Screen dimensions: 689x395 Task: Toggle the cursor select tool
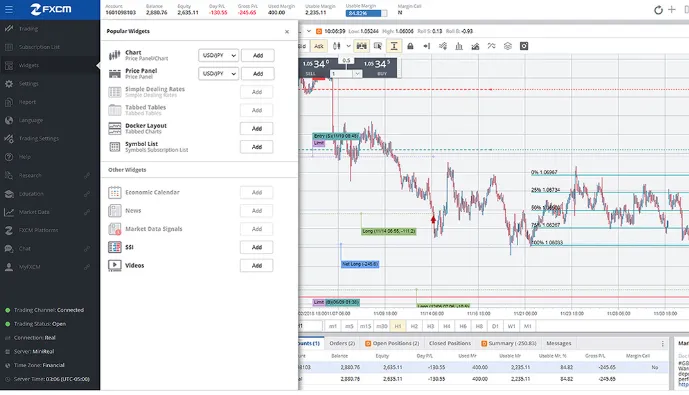click(x=377, y=46)
